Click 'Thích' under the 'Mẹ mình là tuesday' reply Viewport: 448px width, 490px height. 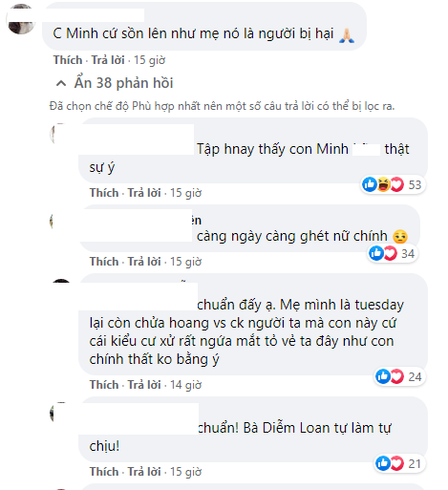click(x=104, y=385)
